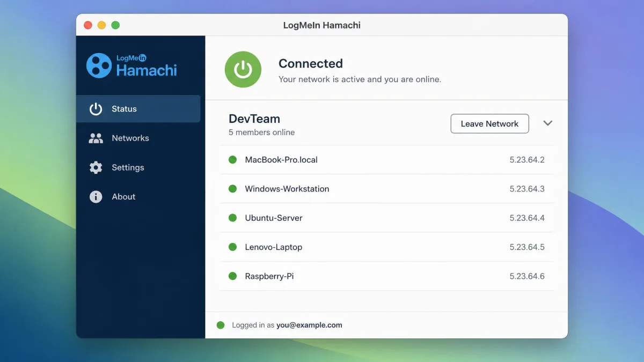Viewport: 644px width, 362px height.
Task: Click the green login status dot in footer
Action: pos(221,325)
